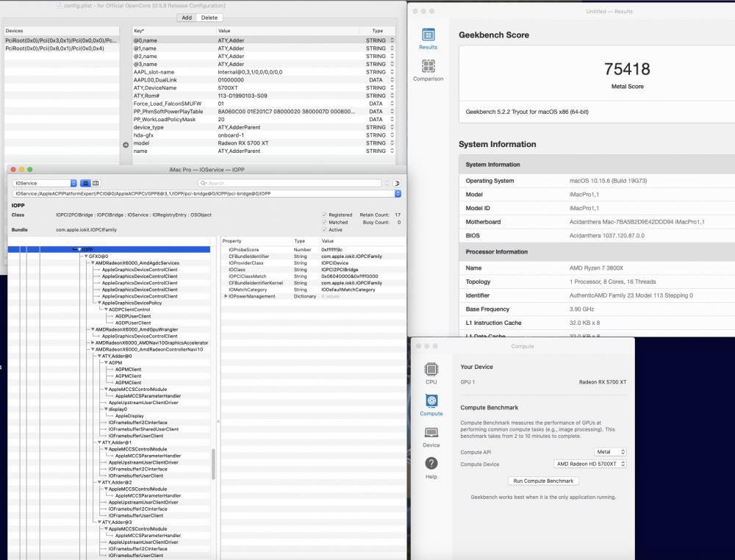Click the tree pane vertical scrollbar
Viewport: 735px width, 560px height.
coord(213,464)
